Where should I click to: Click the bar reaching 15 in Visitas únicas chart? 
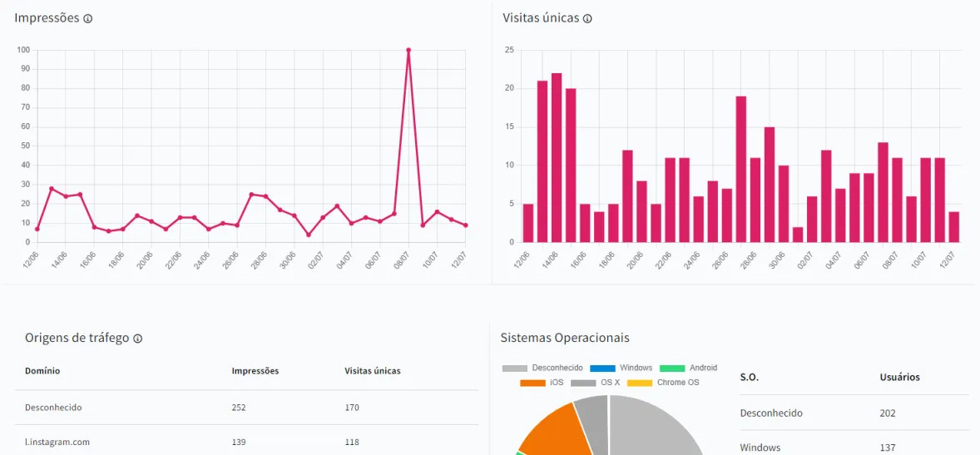(x=770, y=185)
